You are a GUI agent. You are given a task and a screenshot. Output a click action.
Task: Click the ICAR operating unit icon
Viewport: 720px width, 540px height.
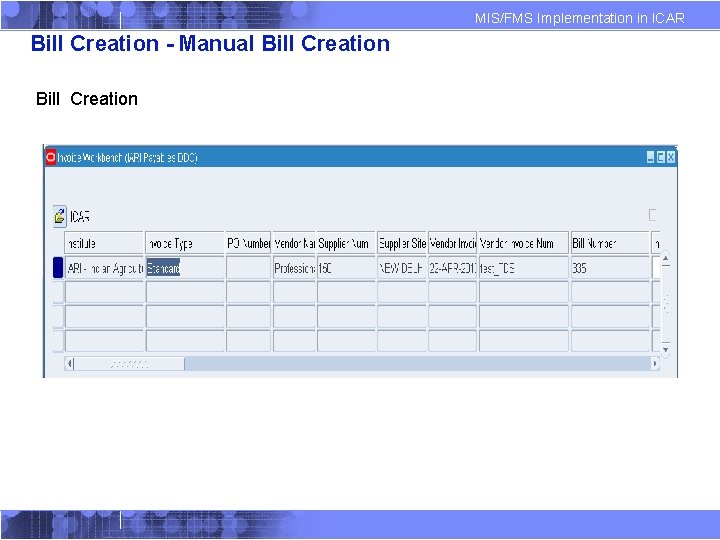click(x=60, y=216)
